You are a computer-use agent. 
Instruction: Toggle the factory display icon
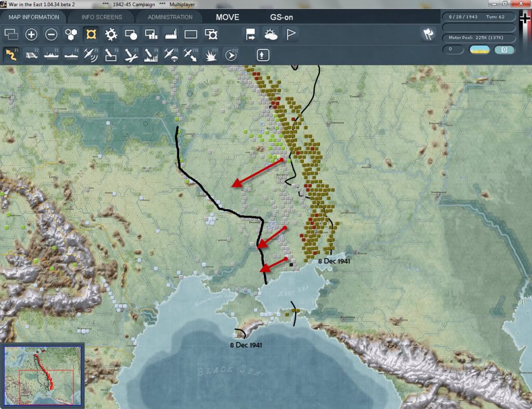coord(171,34)
